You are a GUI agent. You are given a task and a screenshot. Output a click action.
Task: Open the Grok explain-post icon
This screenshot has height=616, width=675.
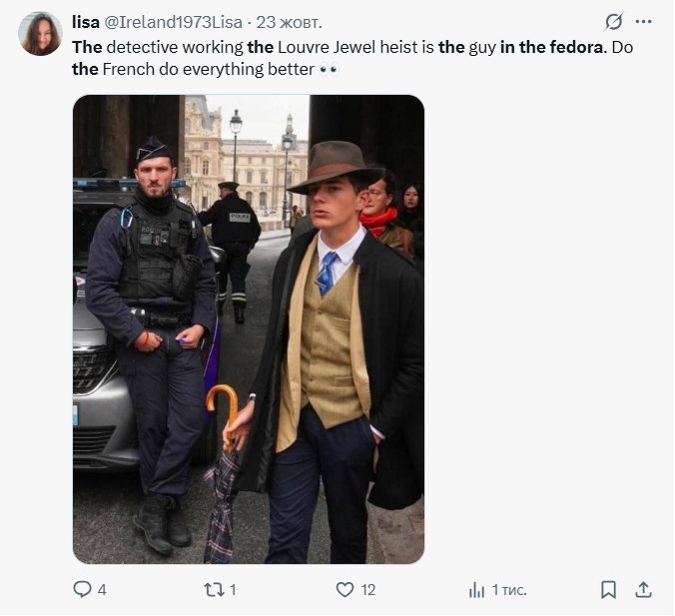(613, 22)
